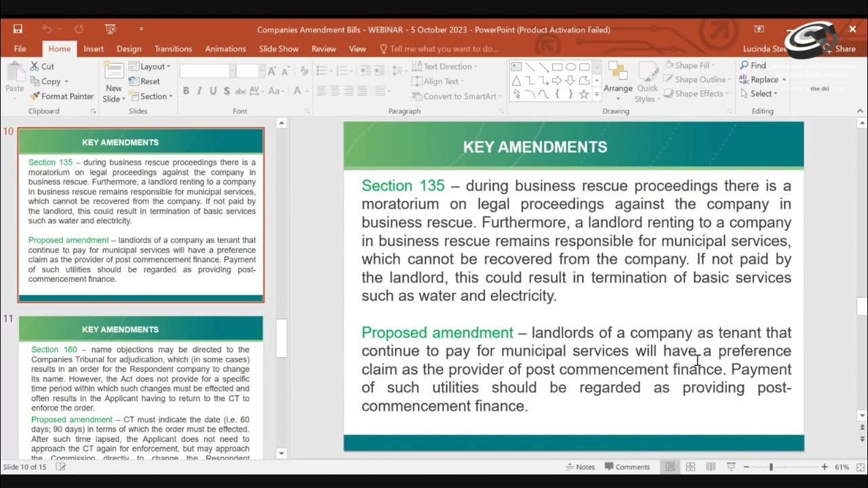Switch to Slide Sorter view
The image size is (868, 488).
(690, 467)
